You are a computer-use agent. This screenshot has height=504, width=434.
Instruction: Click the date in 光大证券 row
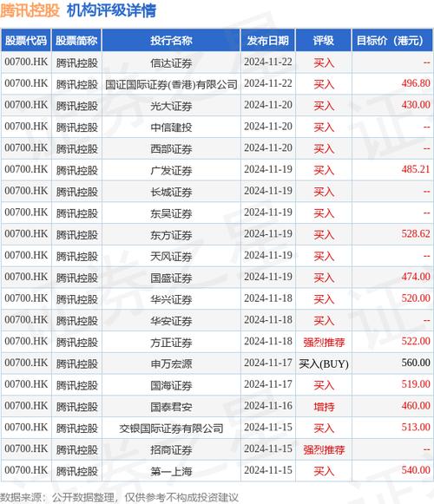(x=268, y=105)
